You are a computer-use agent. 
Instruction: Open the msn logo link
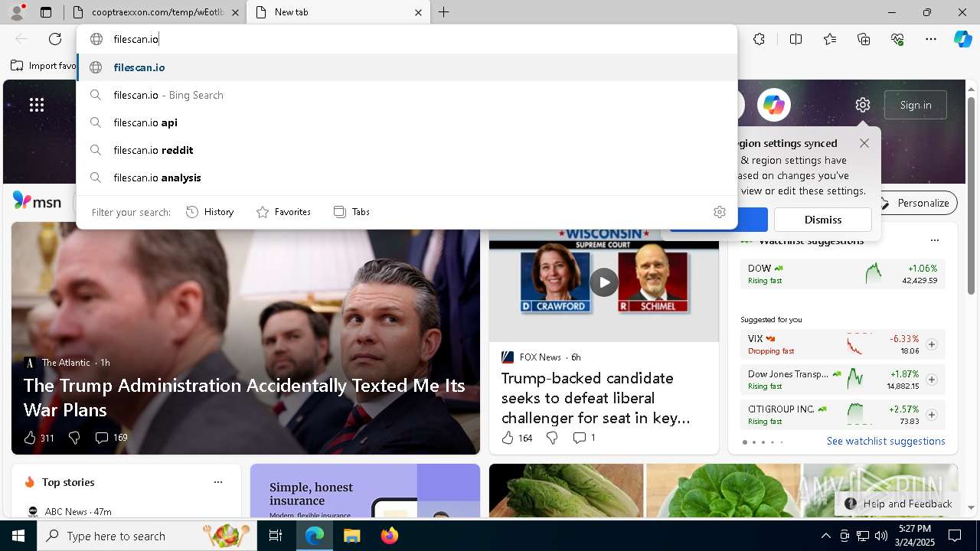point(37,201)
